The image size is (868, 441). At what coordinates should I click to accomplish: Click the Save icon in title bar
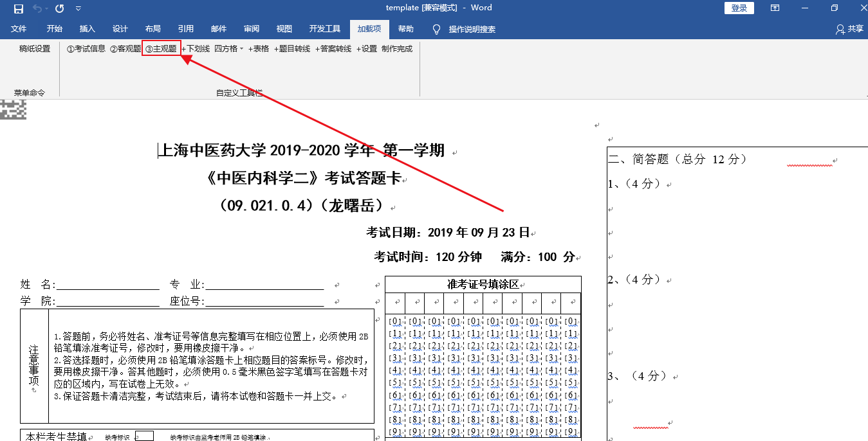[x=18, y=8]
